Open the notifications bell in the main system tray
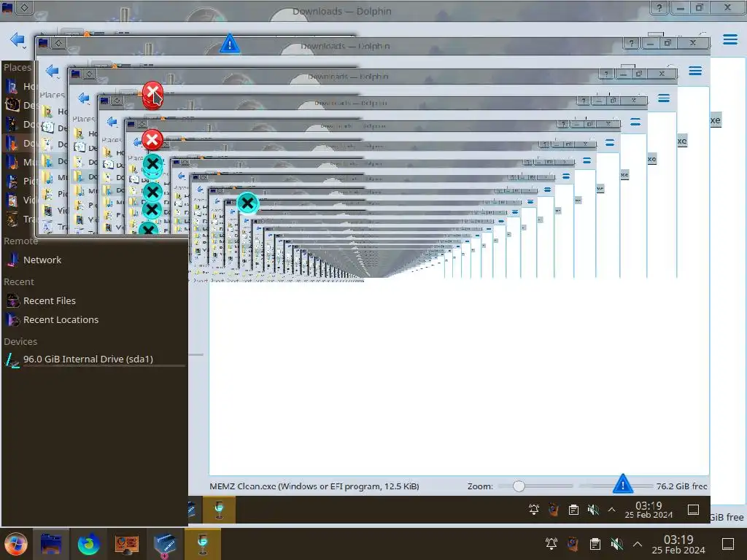Viewport: 747px width, 560px height. pos(551,543)
